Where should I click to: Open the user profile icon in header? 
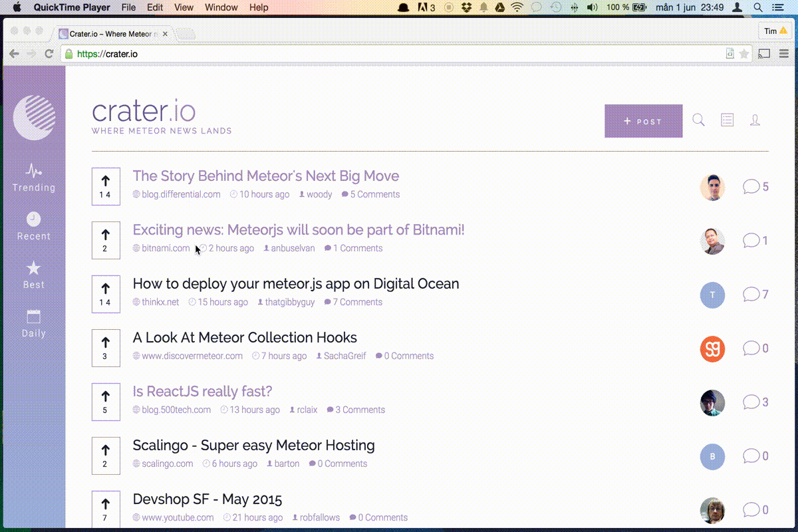click(755, 120)
